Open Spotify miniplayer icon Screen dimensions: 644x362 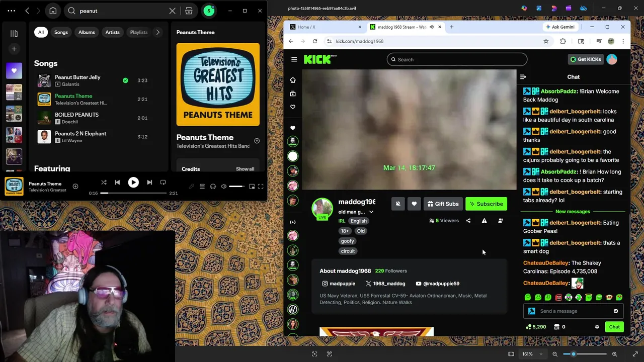click(252, 187)
